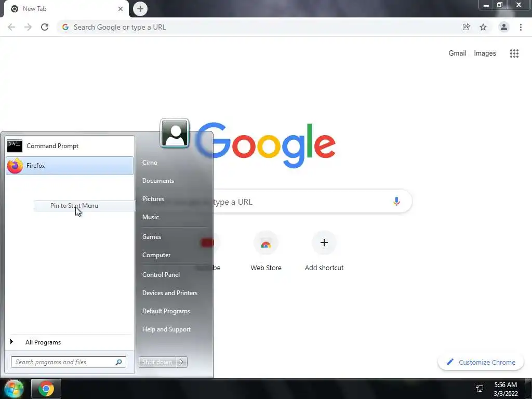Click the network tray icon

(x=480, y=389)
